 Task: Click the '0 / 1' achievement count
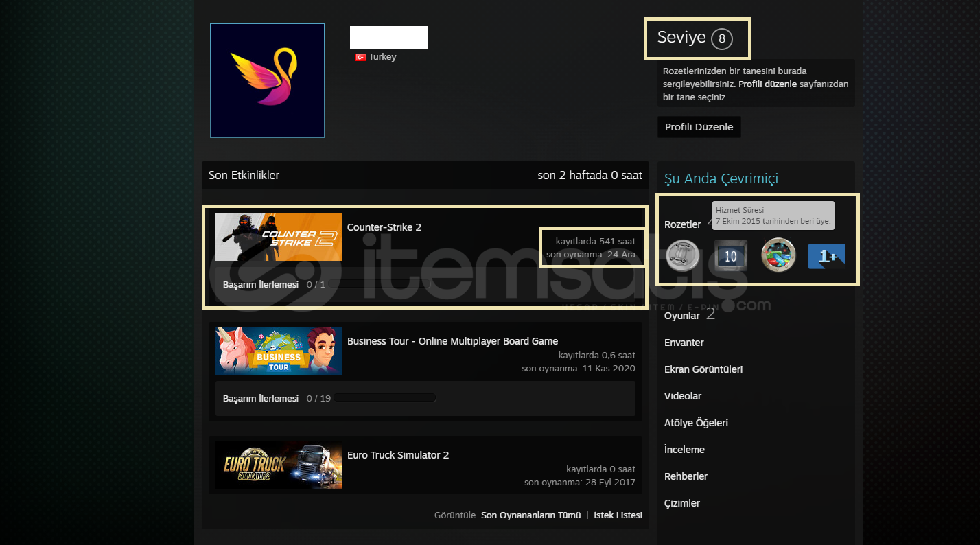pos(316,284)
